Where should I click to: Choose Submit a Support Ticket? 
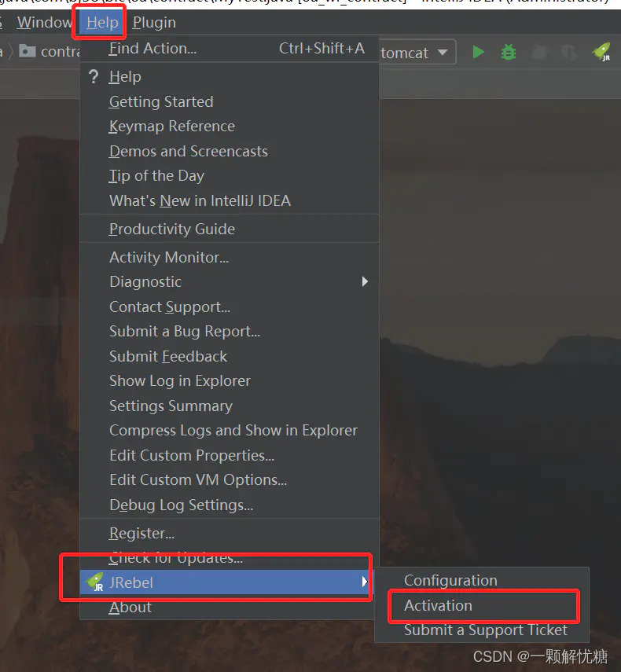[482, 630]
